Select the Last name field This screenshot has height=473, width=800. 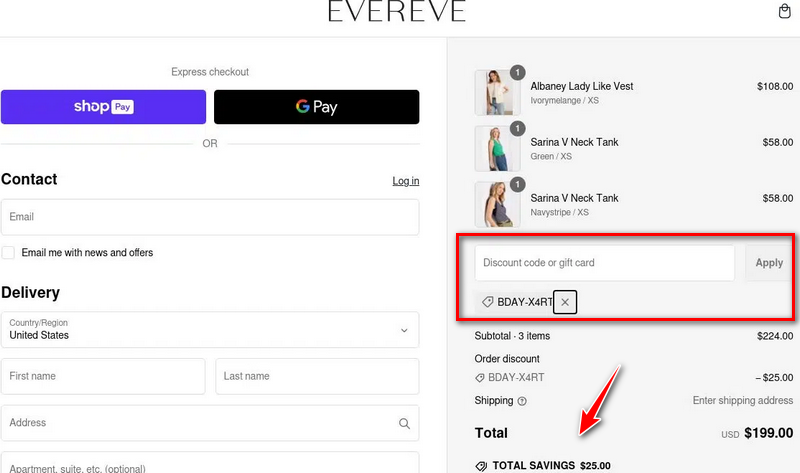[x=317, y=377]
